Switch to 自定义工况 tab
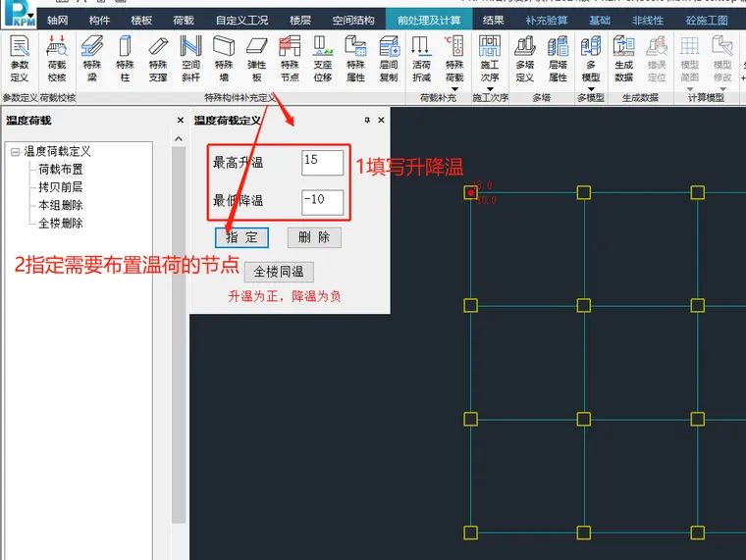 [241, 20]
